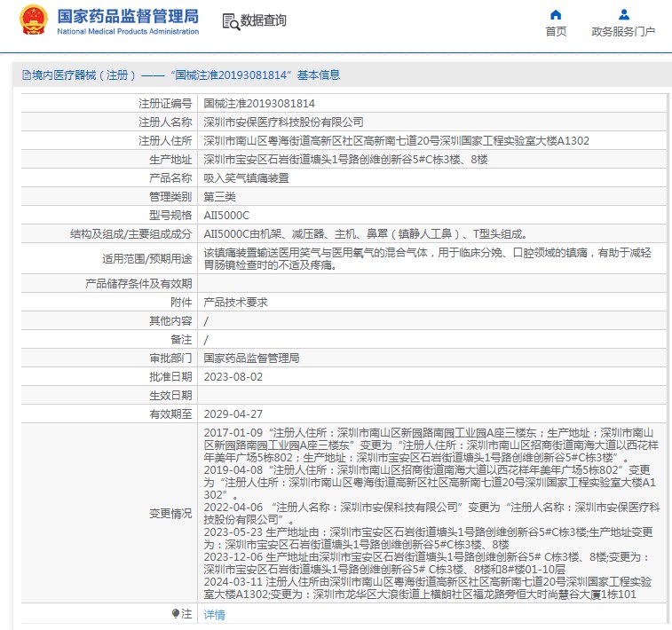This screenshot has width=672, height=630.
Task: Click the 首页 home icon
Action: tap(556, 15)
